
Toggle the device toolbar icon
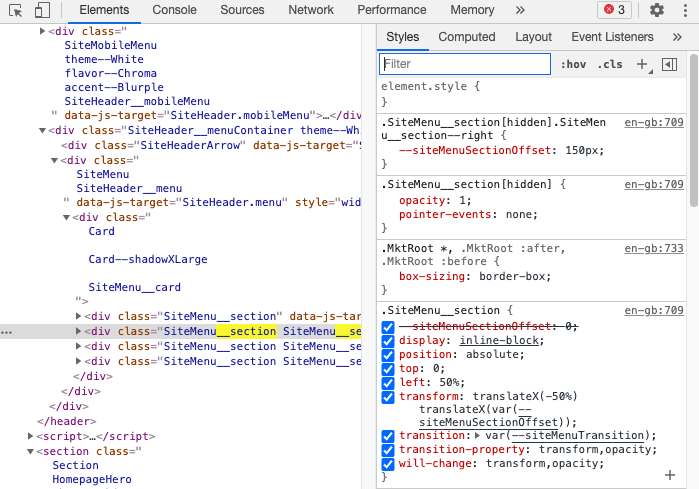[42, 10]
